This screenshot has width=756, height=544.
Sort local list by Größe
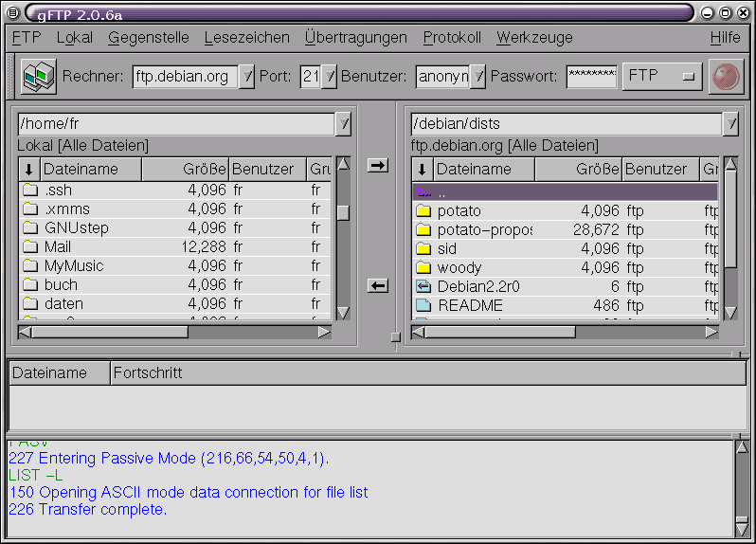pyautogui.click(x=185, y=170)
